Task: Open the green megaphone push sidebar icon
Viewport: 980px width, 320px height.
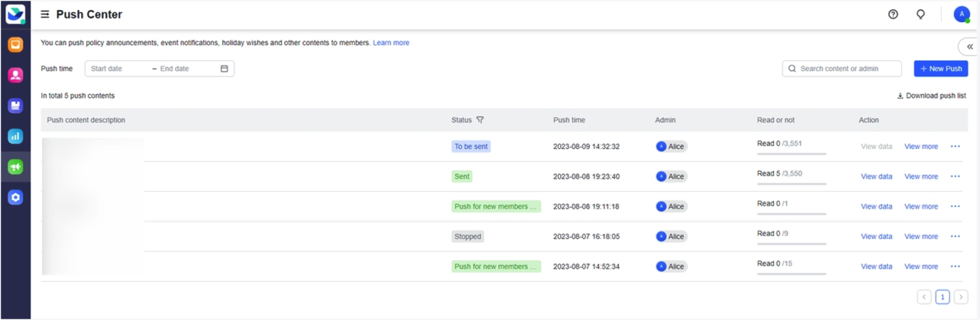Action: [15, 166]
